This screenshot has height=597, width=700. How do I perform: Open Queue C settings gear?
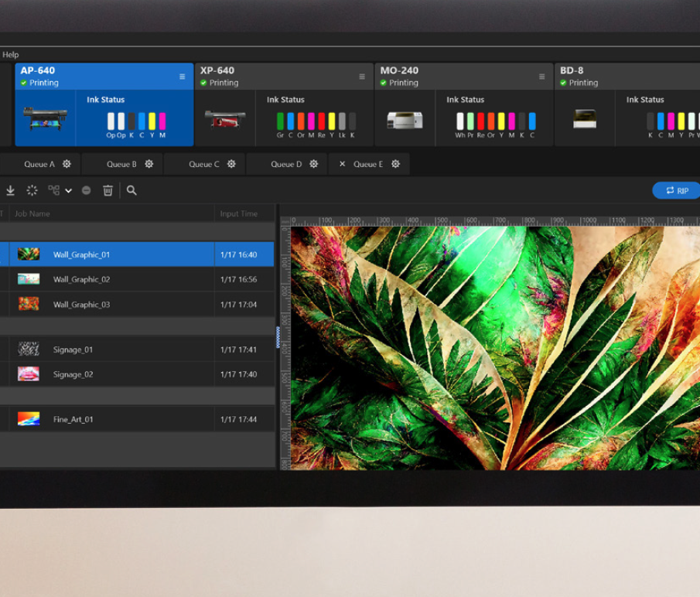click(x=231, y=164)
